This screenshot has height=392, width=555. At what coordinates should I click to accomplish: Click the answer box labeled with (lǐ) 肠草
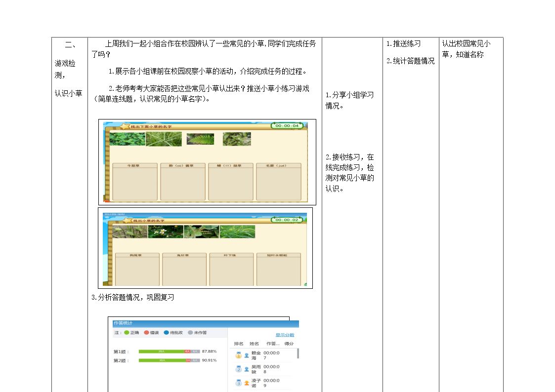pos(231,182)
